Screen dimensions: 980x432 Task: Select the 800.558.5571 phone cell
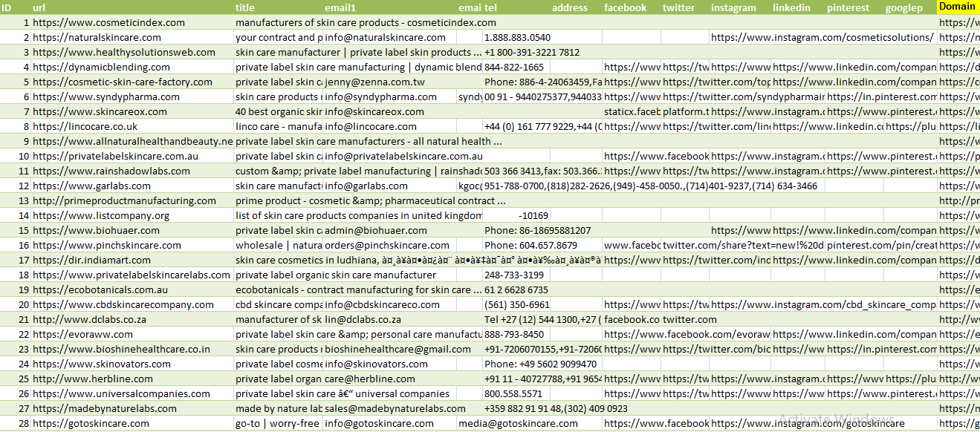coord(516,393)
